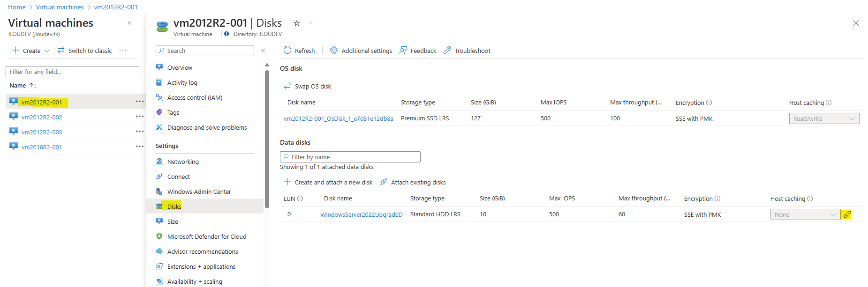Click the Host caching info icon in OS disk table
This screenshot has width=868, height=287.
[x=829, y=103]
